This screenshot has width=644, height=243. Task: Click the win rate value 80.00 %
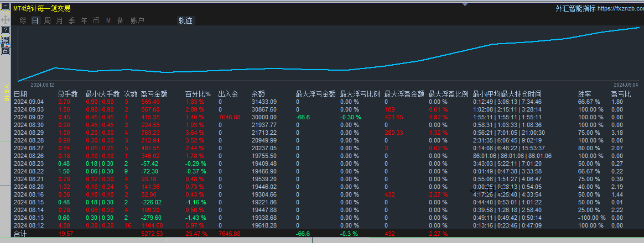589,148
